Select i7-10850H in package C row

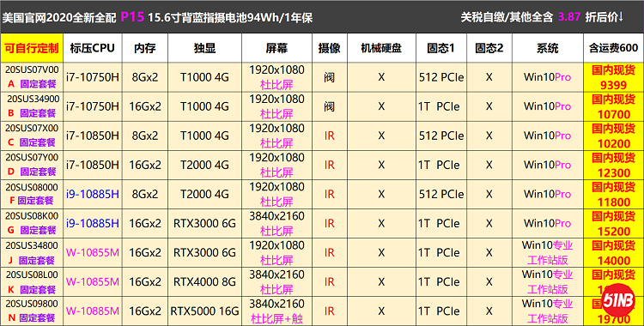point(93,136)
